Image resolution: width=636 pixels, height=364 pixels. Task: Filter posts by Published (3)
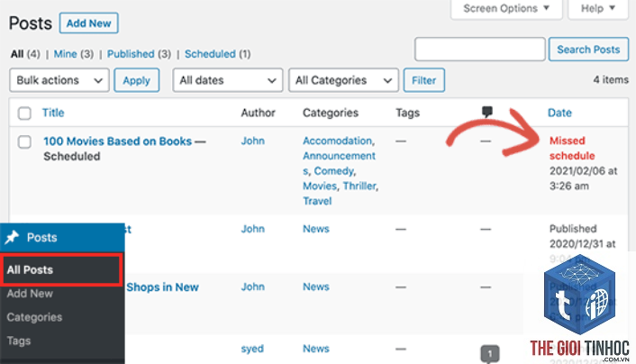[139, 54]
